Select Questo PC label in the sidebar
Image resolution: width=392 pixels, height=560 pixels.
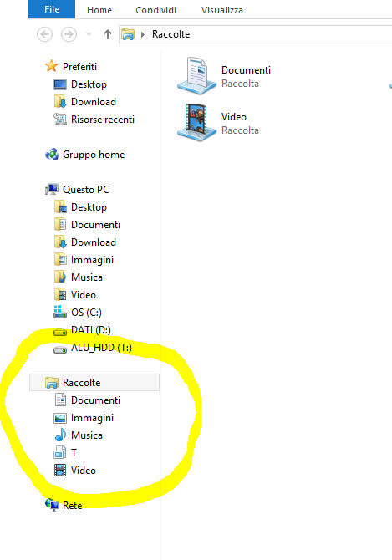coord(86,189)
